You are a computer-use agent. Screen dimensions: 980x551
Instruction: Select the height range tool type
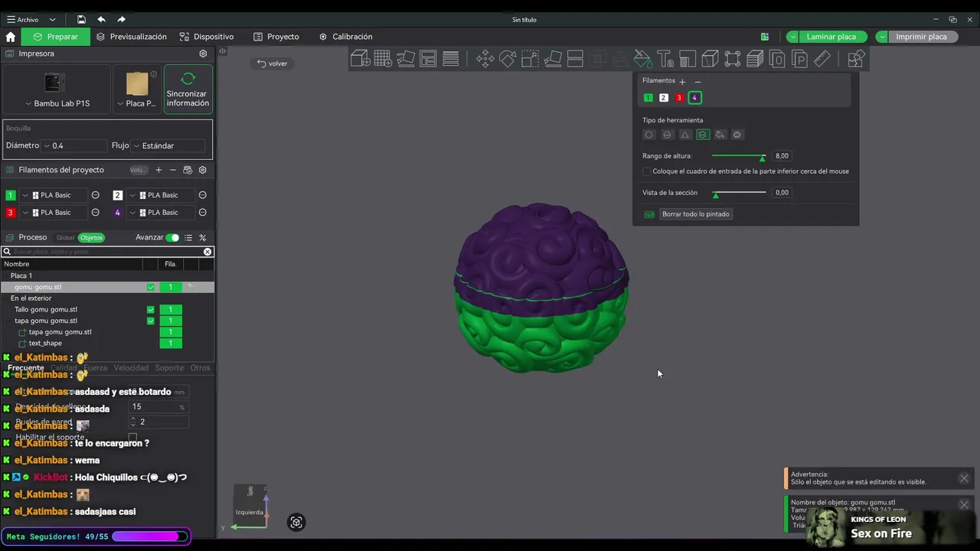pos(703,135)
